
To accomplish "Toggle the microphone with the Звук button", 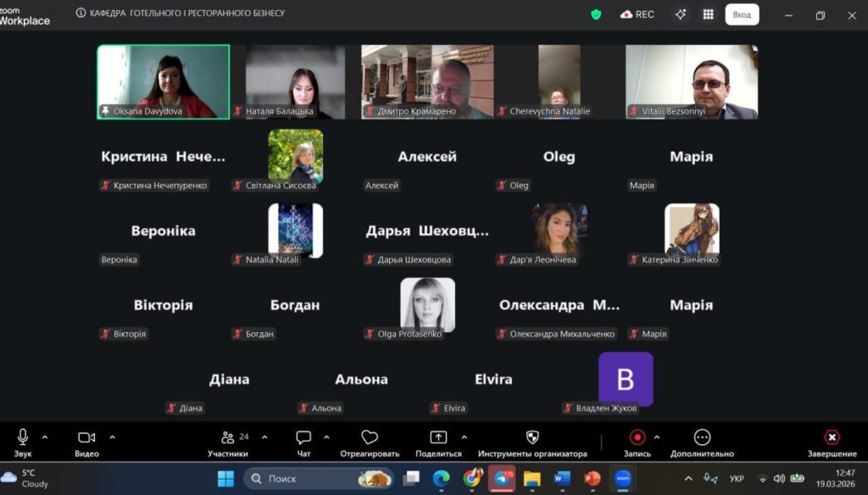I will coord(23,442).
